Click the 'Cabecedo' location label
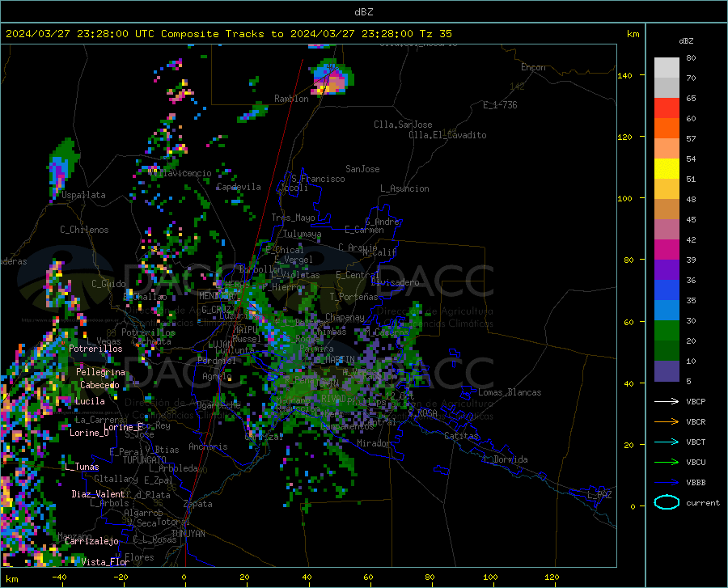This screenshot has height=588, width=728. point(99,385)
